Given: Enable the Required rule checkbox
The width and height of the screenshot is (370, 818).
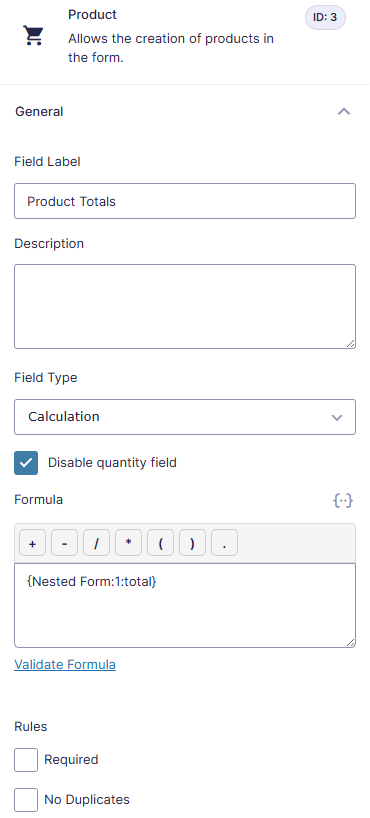Looking at the screenshot, I should tap(26, 760).
